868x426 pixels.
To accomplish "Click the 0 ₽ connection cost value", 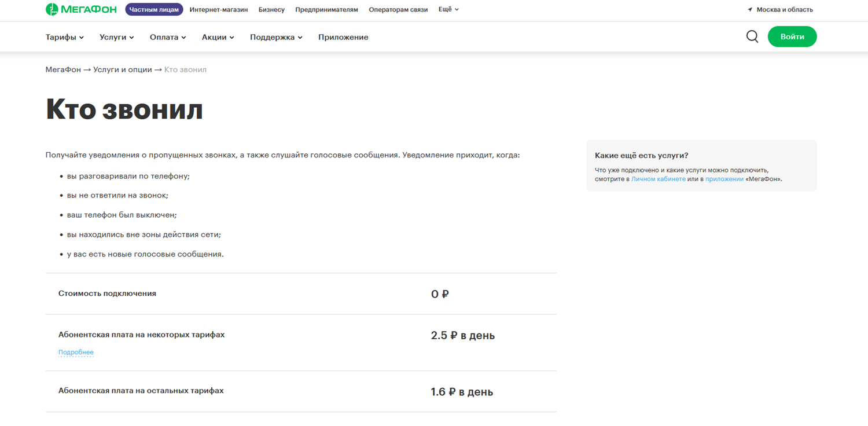I will (x=440, y=294).
